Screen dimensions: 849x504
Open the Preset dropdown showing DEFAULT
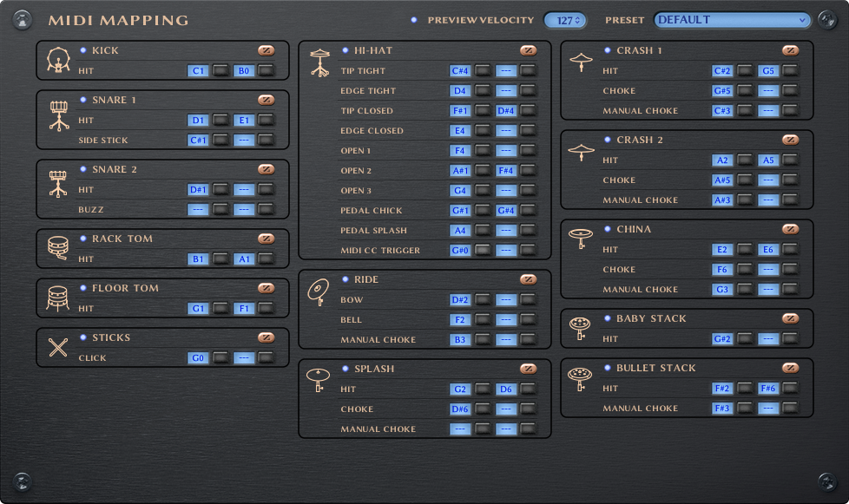[x=733, y=20]
